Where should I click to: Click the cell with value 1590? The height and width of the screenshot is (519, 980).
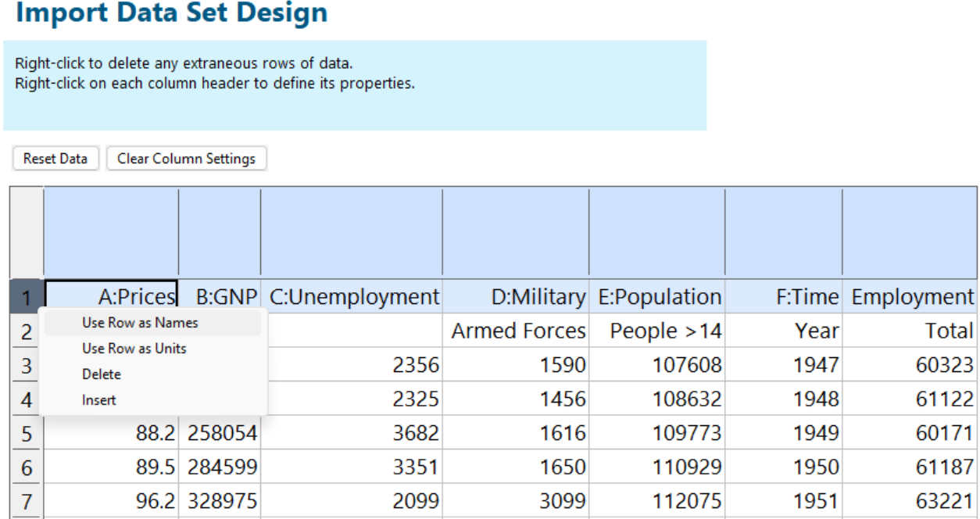[x=516, y=365]
